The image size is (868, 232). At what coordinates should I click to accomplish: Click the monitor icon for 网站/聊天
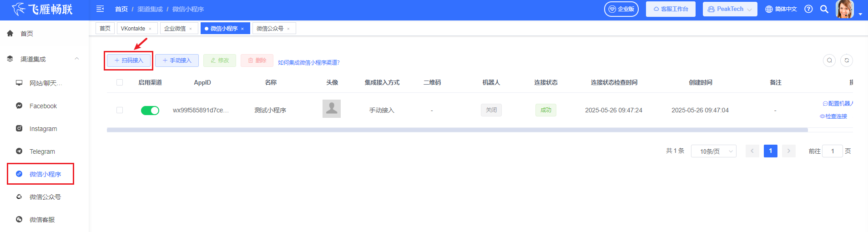coord(19,83)
